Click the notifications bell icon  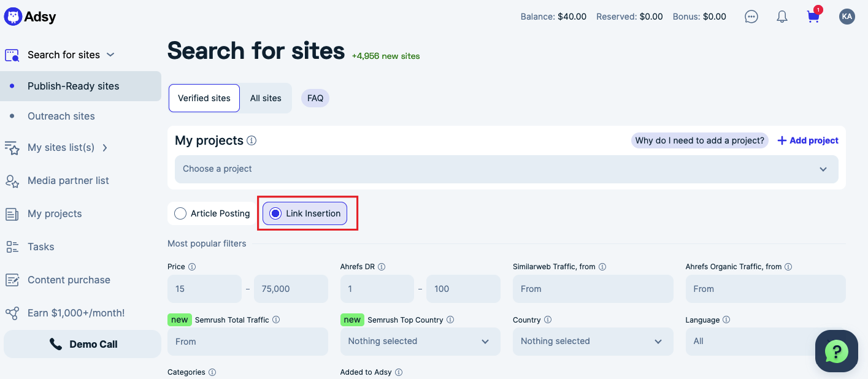click(x=782, y=17)
